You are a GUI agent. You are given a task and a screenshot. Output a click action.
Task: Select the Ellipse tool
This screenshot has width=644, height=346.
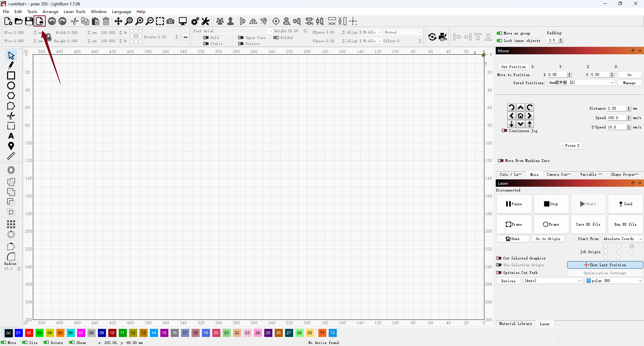click(x=11, y=85)
